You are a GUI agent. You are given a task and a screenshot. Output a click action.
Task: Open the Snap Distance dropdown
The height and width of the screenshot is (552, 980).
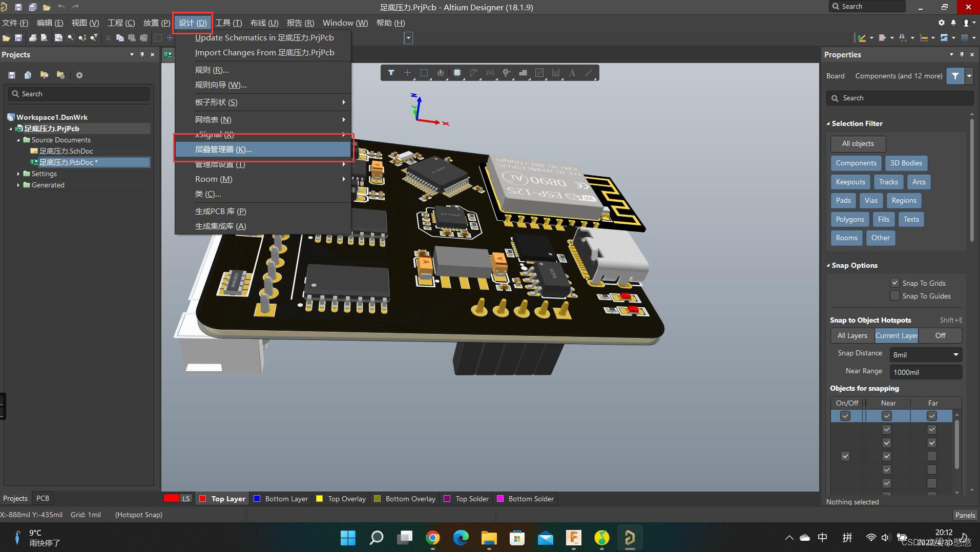(x=955, y=354)
